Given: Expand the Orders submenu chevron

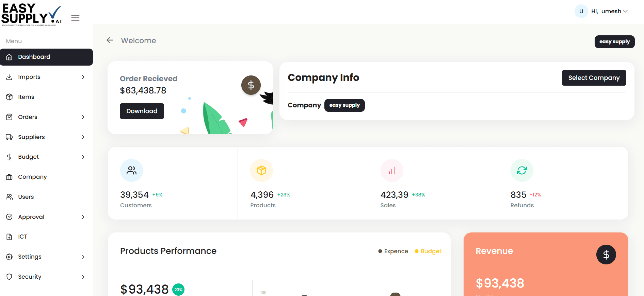Looking at the screenshot, I should pyautogui.click(x=83, y=117).
